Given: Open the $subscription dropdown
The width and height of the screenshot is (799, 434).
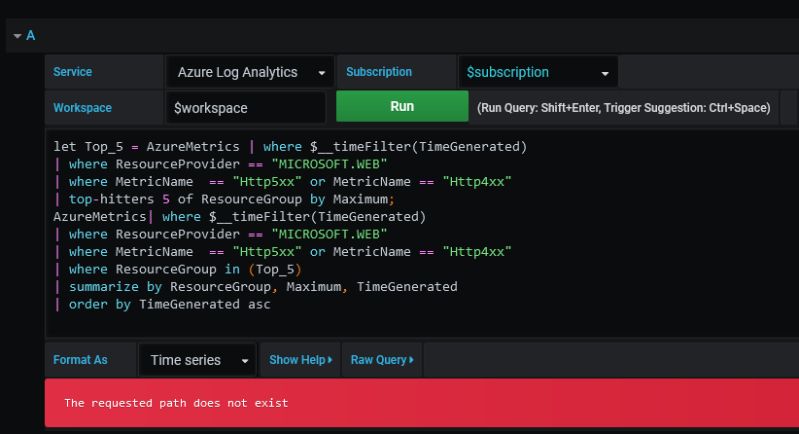Looking at the screenshot, I should (x=538, y=72).
